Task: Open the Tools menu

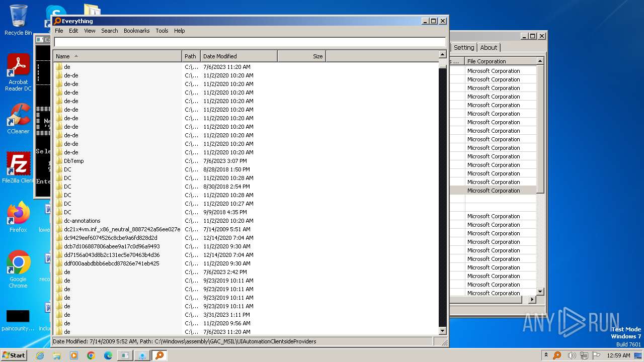Action: point(162,31)
